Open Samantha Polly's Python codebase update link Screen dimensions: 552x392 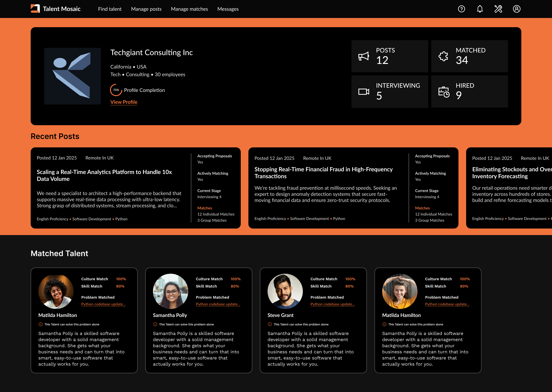point(218,304)
